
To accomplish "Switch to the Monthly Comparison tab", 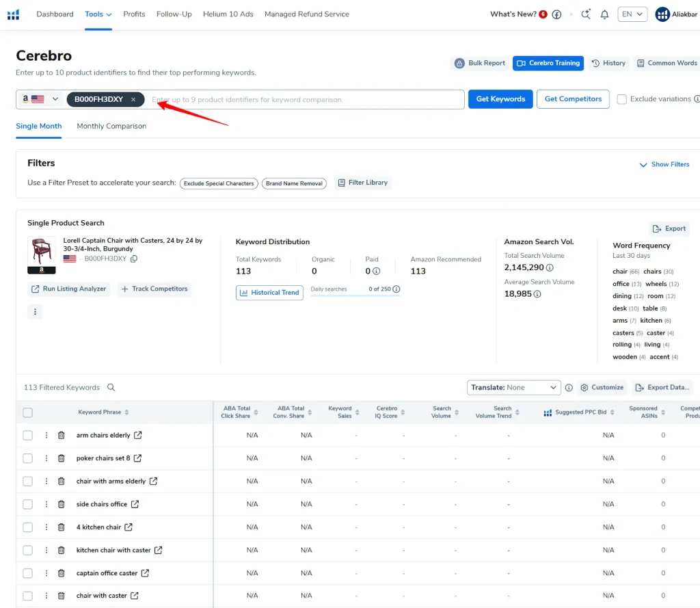I will click(111, 126).
